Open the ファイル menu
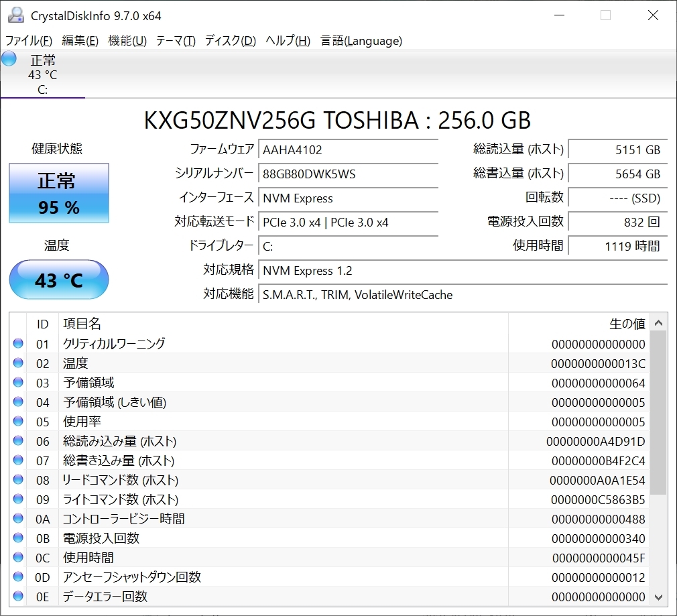 29,41
